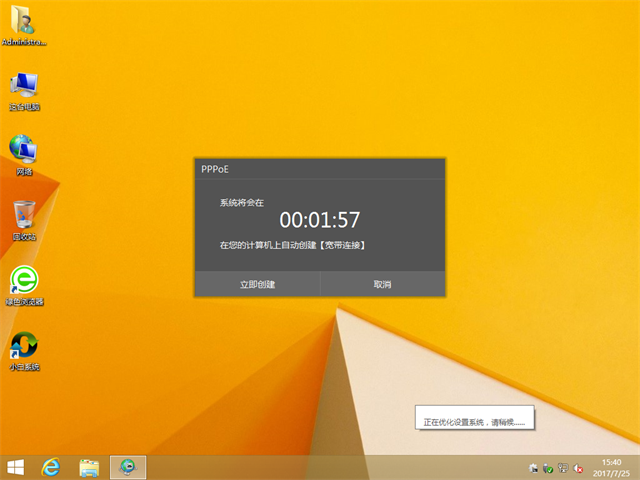Select the active PPPoE app on taskbar

click(x=128, y=467)
